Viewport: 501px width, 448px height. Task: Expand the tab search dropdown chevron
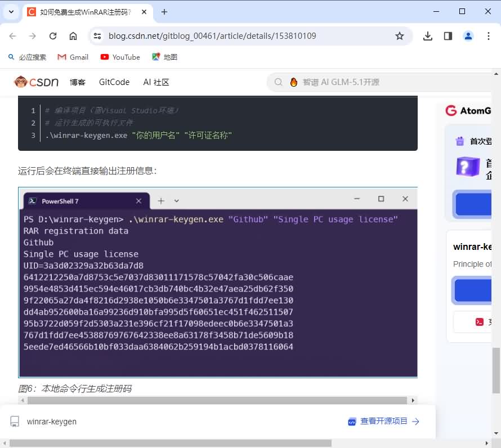(x=11, y=12)
